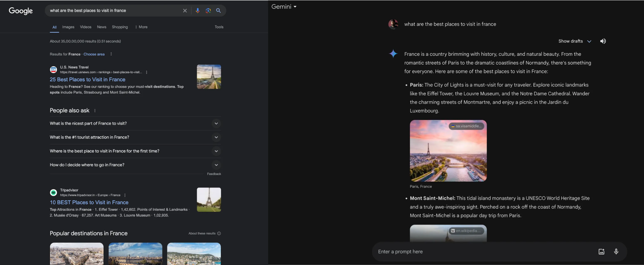Click the magnifying glass search icon
Image resolution: width=644 pixels, height=265 pixels.
[x=218, y=10]
